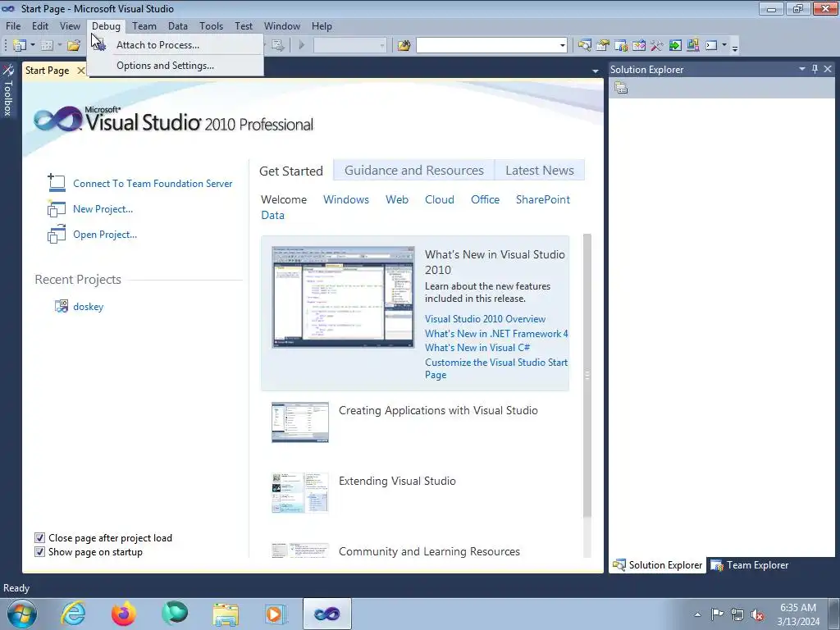Viewport: 840px width, 630px height.
Task: Click the Open File folder toolbar icon
Action: click(74, 46)
